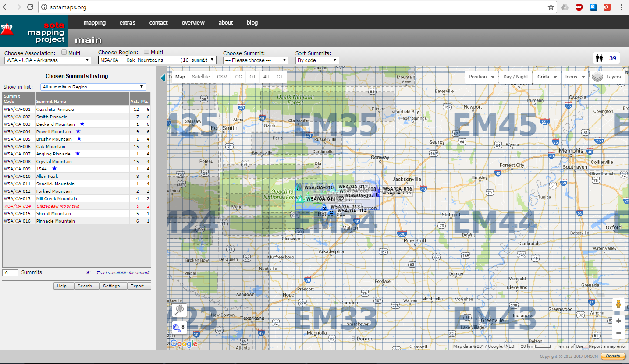
Task: Select the Glazypeau Mountain row
Action: coord(77,206)
